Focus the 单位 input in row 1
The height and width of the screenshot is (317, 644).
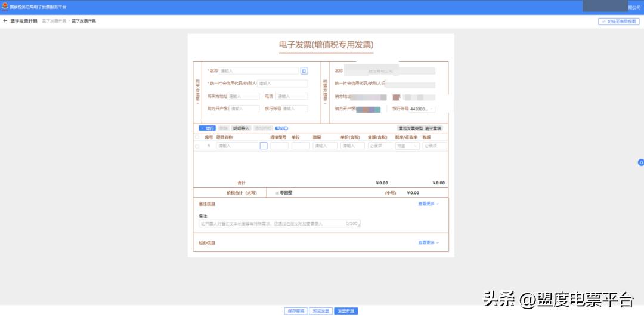pyautogui.click(x=301, y=146)
